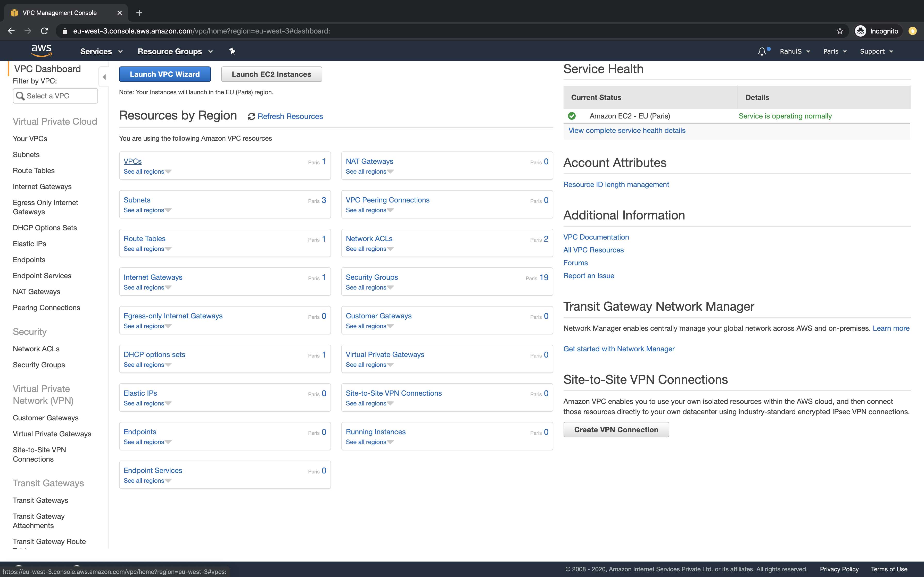The width and height of the screenshot is (924, 577).
Task: Click inside the Select a VPC input field
Action: [57, 96]
